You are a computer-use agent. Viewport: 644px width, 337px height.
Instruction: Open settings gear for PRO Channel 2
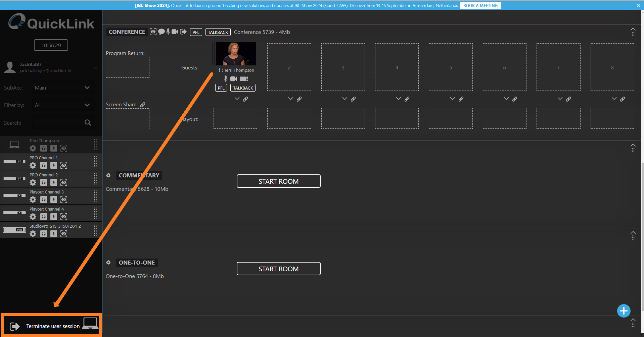[33, 182]
